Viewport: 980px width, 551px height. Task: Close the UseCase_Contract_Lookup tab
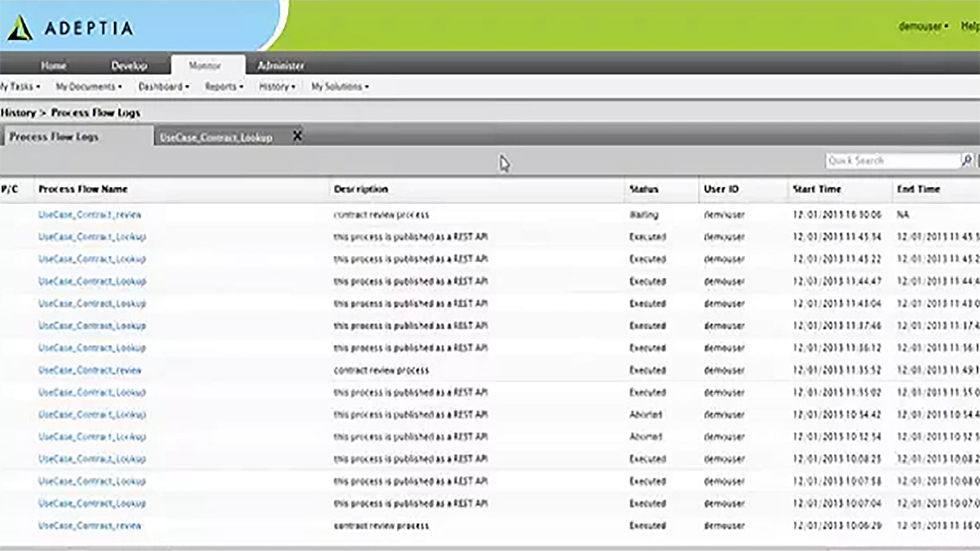point(297,136)
